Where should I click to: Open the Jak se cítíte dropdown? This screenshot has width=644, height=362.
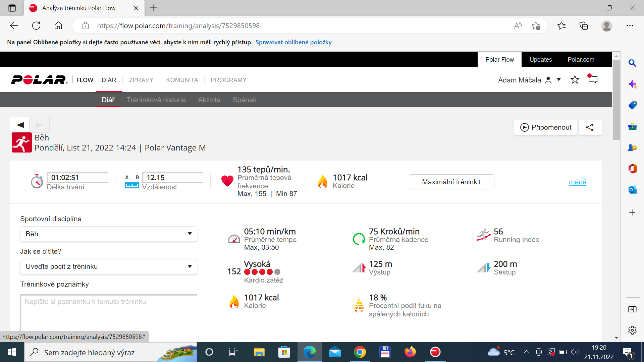(109, 266)
